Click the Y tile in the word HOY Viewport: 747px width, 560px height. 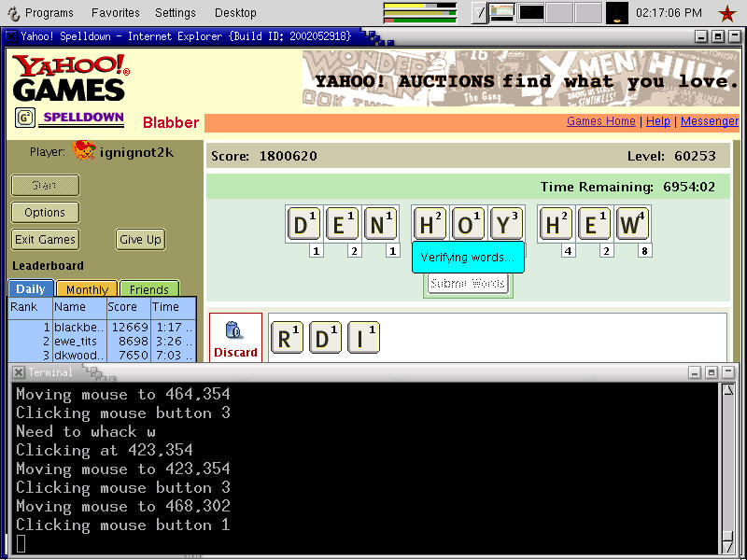(507, 224)
